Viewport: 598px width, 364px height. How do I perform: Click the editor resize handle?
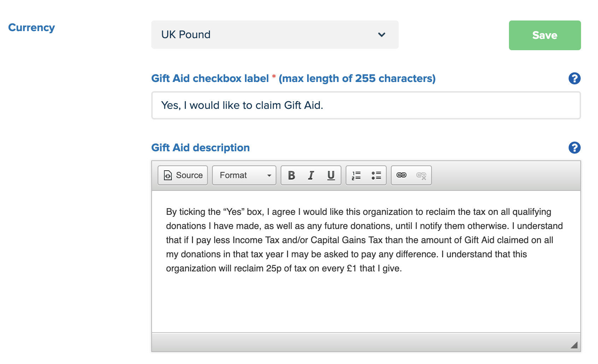point(574,345)
